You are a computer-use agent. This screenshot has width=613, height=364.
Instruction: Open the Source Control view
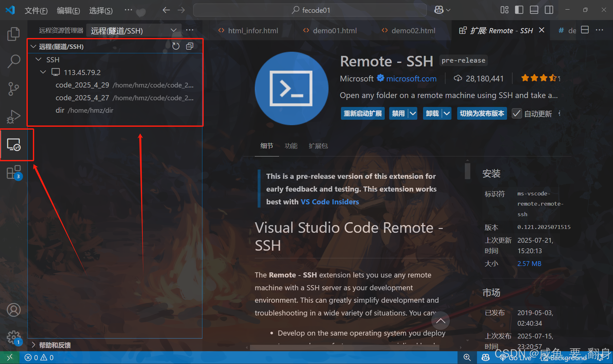click(x=13, y=89)
